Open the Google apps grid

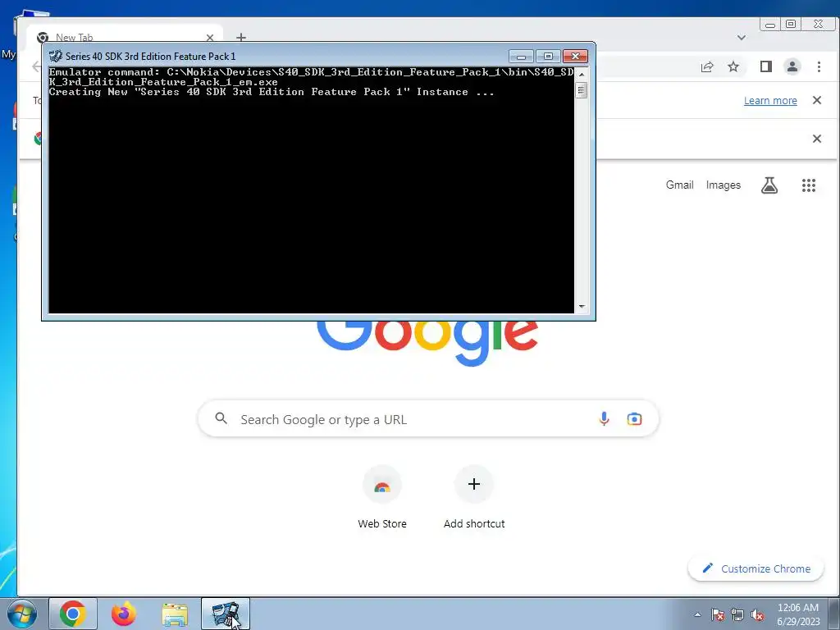808,185
